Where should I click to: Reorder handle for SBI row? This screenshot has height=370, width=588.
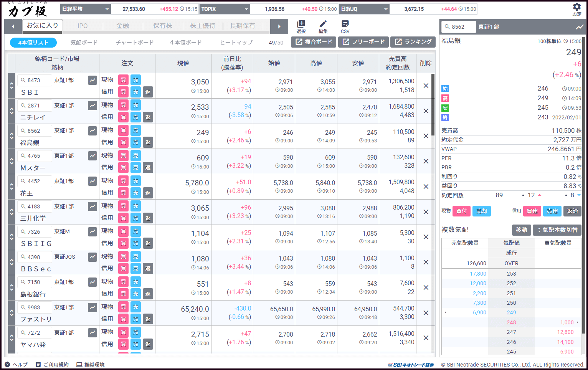[x=12, y=86]
